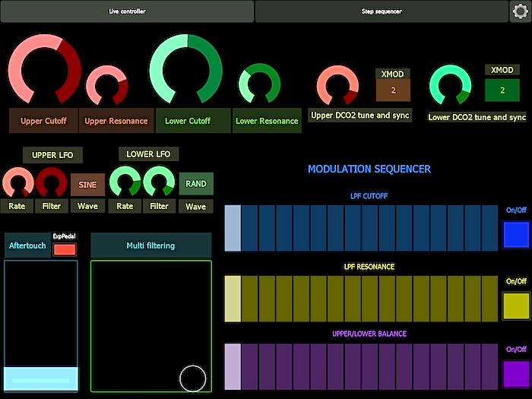This screenshot has width=532, height=399.
Task: Click the large green Lower Cutoff knob
Action: click(186, 69)
